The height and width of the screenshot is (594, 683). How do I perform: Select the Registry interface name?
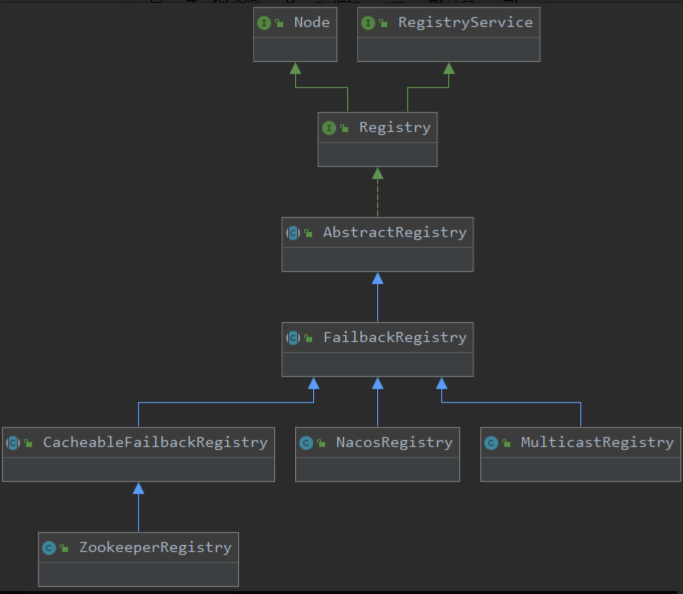395,127
